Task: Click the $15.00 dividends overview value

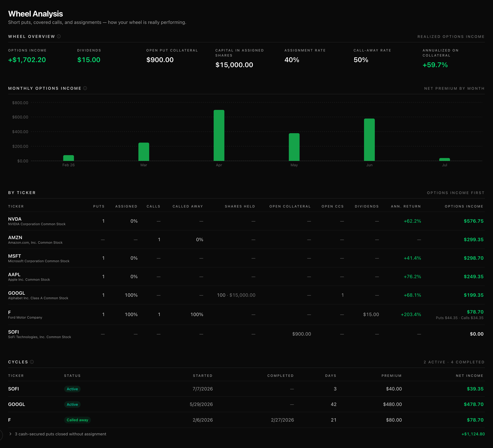Action: pos(89,60)
